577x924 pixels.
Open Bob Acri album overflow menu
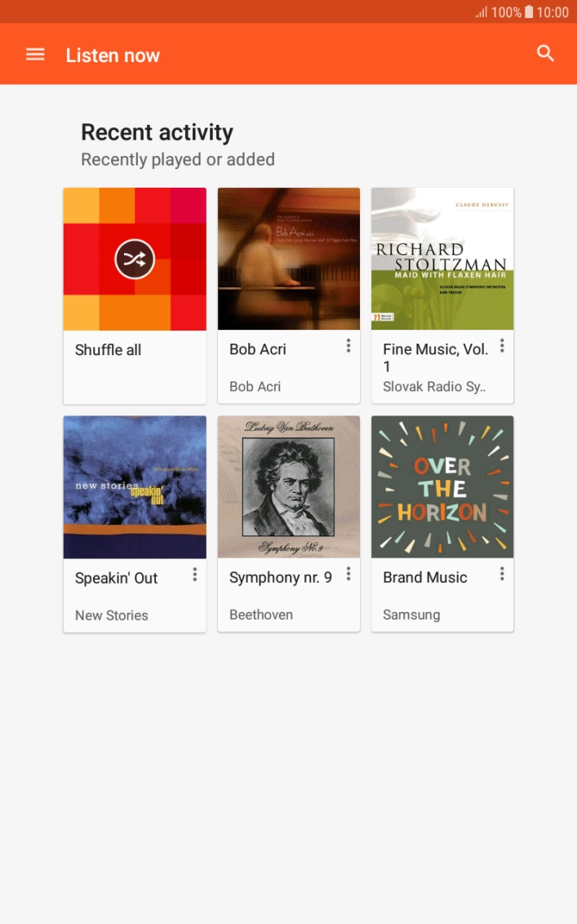click(348, 346)
